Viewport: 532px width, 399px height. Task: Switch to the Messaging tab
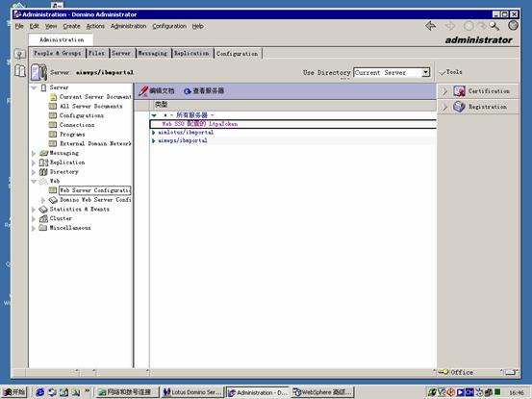pyautogui.click(x=152, y=53)
